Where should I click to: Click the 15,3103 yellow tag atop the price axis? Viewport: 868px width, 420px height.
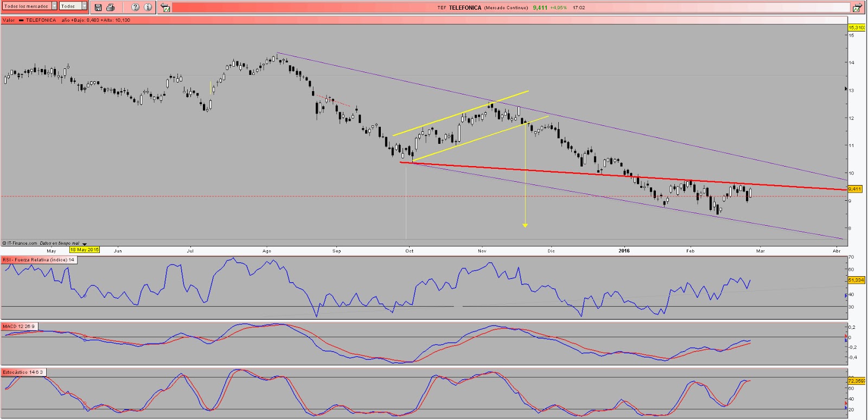pyautogui.click(x=857, y=28)
